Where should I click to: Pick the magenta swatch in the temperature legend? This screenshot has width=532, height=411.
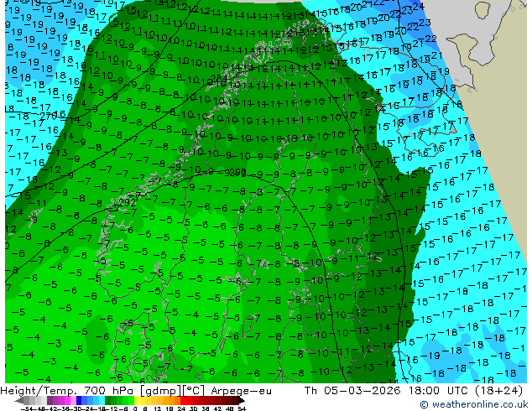pyautogui.click(x=67, y=401)
